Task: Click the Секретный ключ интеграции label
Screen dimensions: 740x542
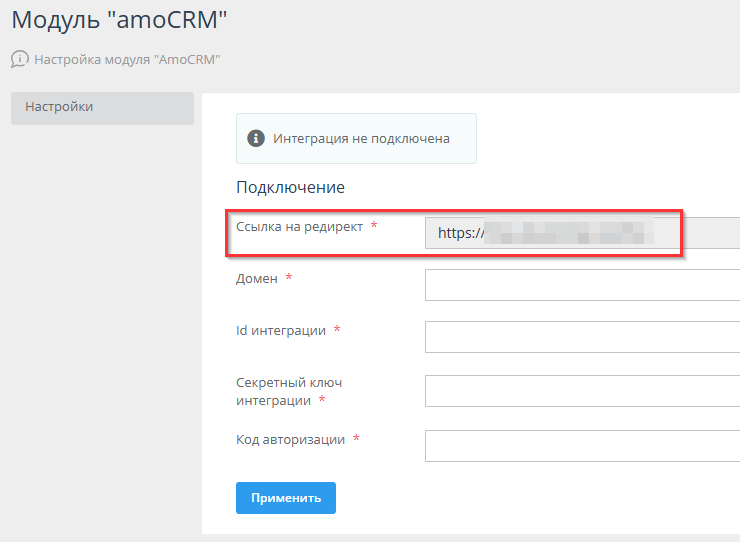Action: click(289, 391)
